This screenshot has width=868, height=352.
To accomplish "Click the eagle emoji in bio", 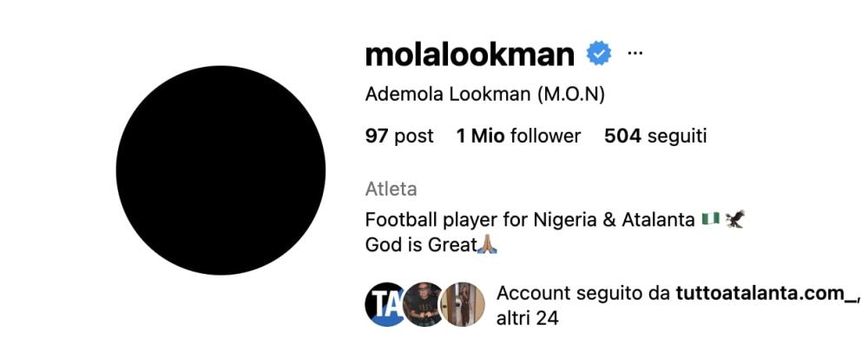I will click(734, 221).
